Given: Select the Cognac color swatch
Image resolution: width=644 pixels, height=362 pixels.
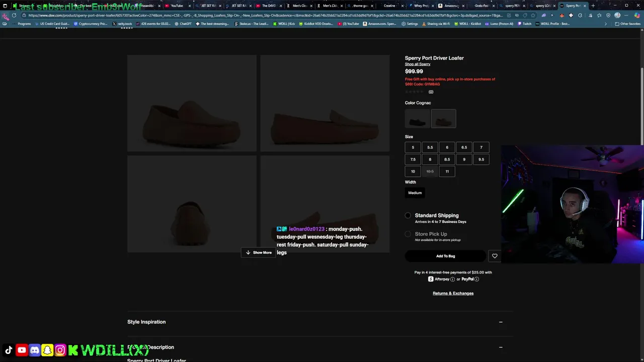Looking at the screenshot, I should point(443,119).
